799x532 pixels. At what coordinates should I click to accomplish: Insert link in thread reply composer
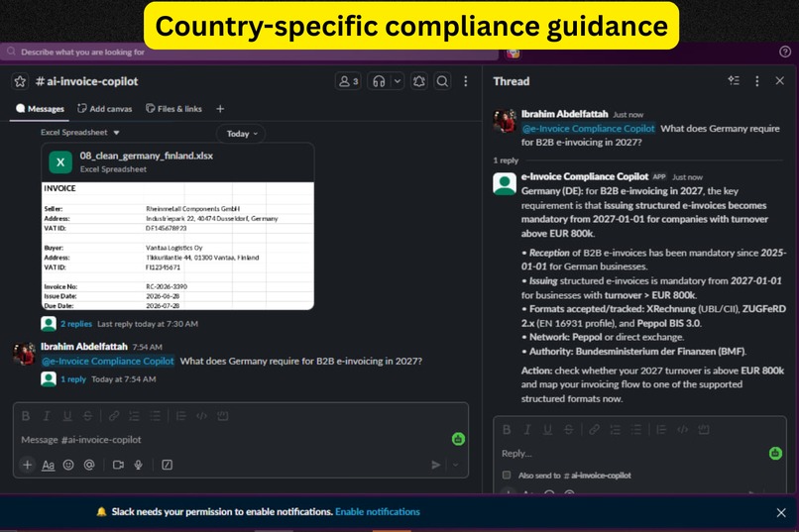pyautogui.click(x=594, y=430)
